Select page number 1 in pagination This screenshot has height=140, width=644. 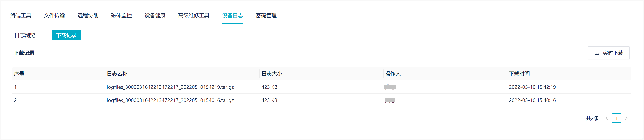click(x=617, y=118)
